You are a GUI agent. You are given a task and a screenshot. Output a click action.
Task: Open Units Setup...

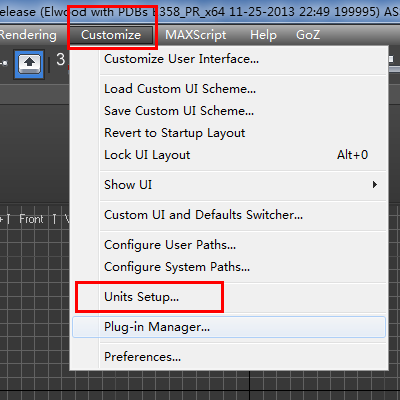point(229,297)
